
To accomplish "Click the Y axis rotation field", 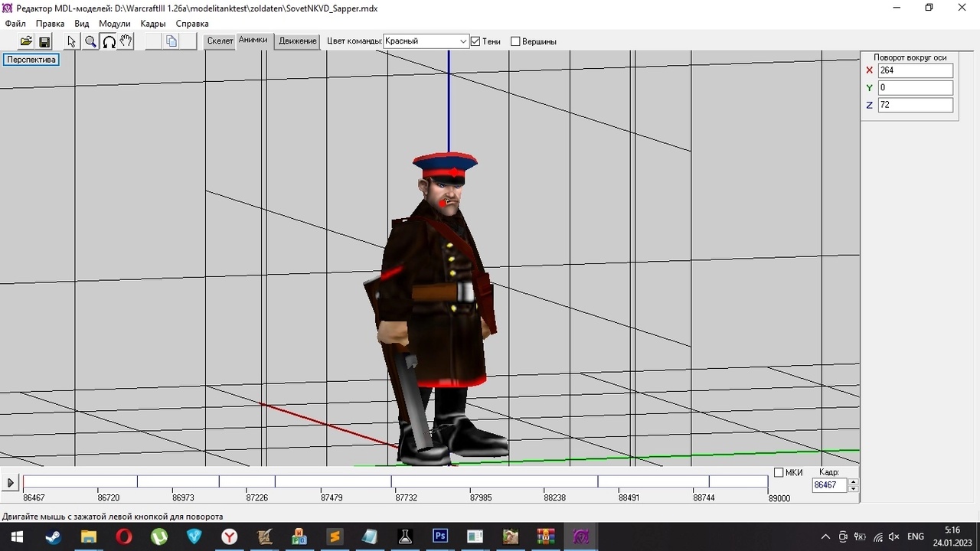I will (x=915, y=88).
